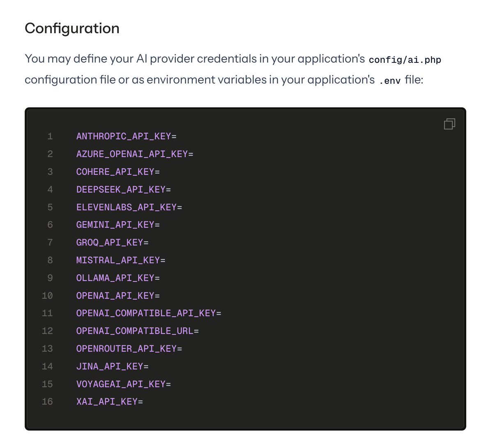Screen dimensions: 493x448
Task: Click the ANTHROPIC_API_KEY= line
Action: (x=126, y=136)
